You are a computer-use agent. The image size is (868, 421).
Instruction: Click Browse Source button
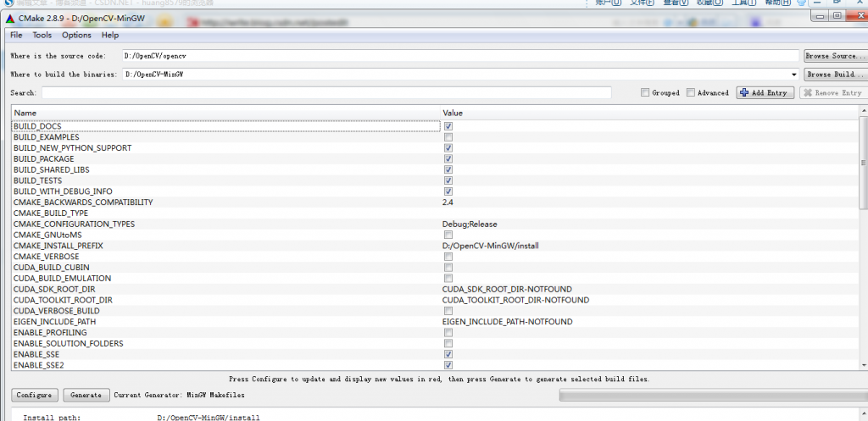point(835,56)
